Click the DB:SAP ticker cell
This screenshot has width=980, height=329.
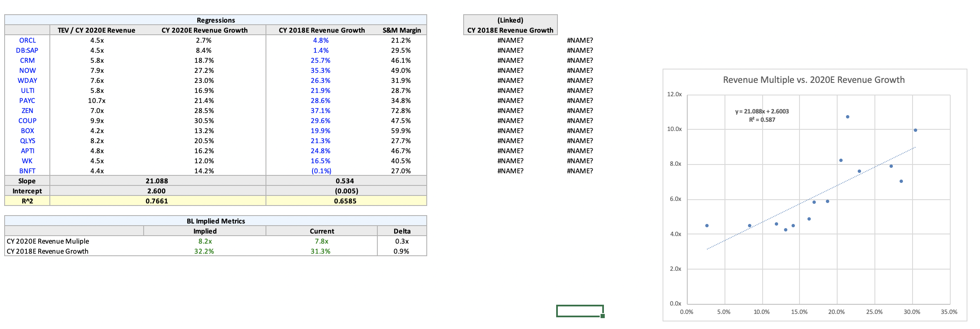[27, 50]
